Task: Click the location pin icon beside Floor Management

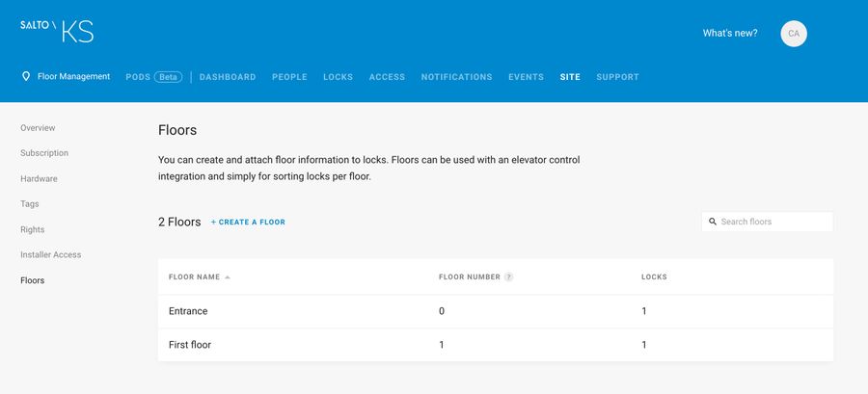Action: [x=25, y=77]
